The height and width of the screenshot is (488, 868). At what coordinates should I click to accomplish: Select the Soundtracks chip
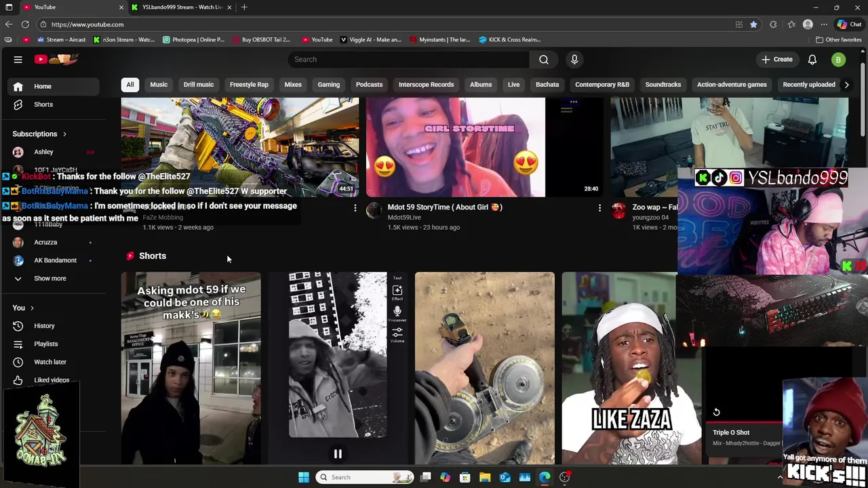point(663,85)
